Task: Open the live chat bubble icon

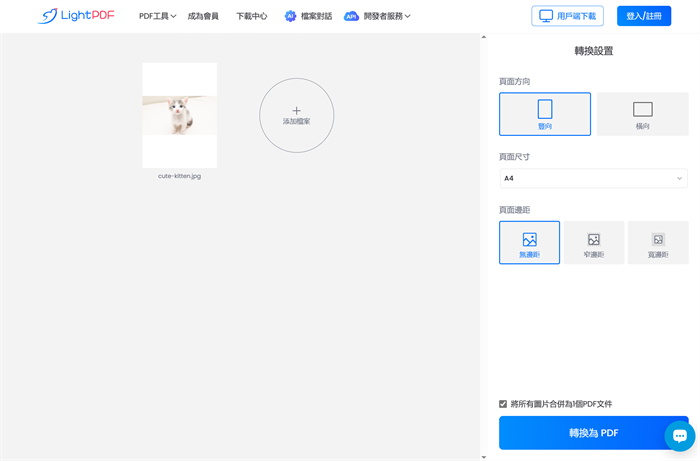Action: [x=679, y=436]
